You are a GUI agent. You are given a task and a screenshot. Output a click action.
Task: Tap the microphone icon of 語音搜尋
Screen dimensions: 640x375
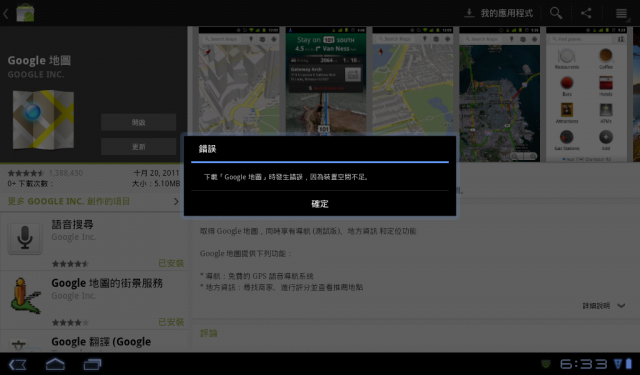click(25, 237)
